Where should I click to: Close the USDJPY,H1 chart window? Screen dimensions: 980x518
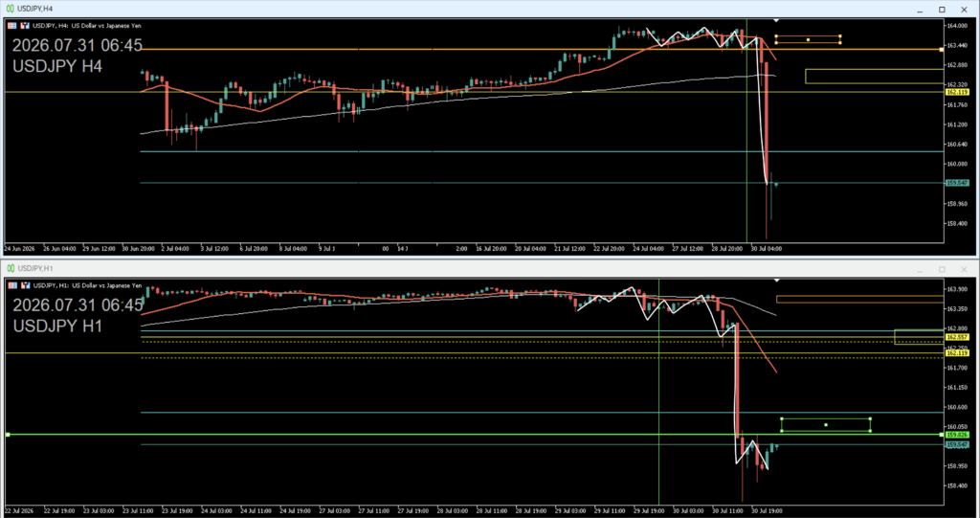964,269
